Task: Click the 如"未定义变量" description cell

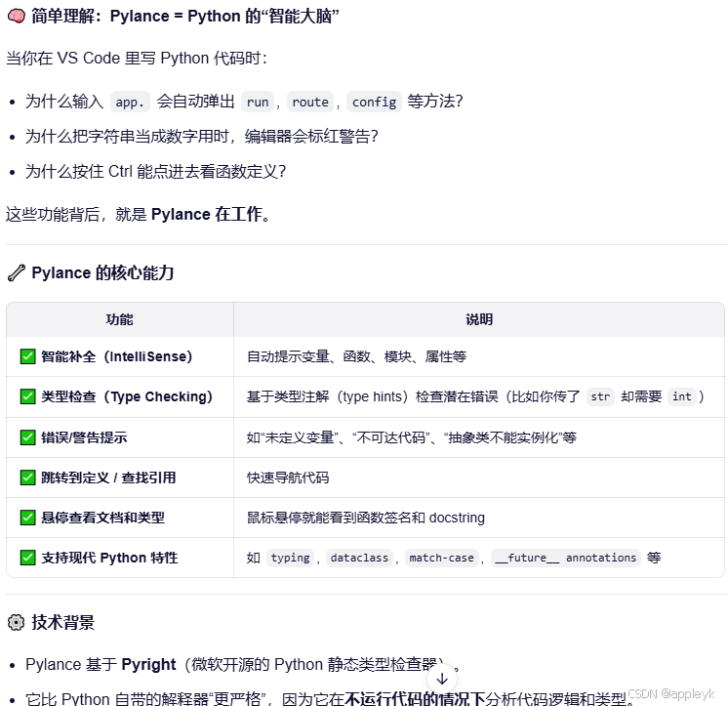Action: pos(412,437)
